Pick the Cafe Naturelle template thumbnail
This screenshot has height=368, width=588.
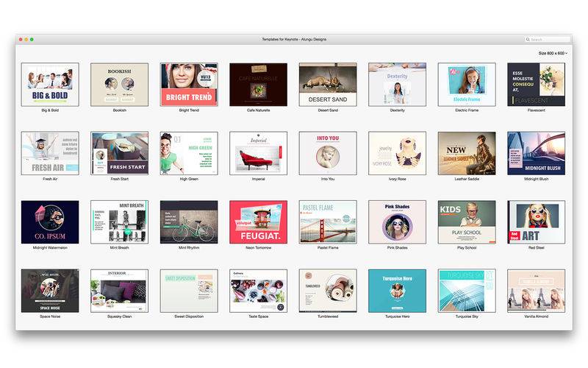coord(259,85)
